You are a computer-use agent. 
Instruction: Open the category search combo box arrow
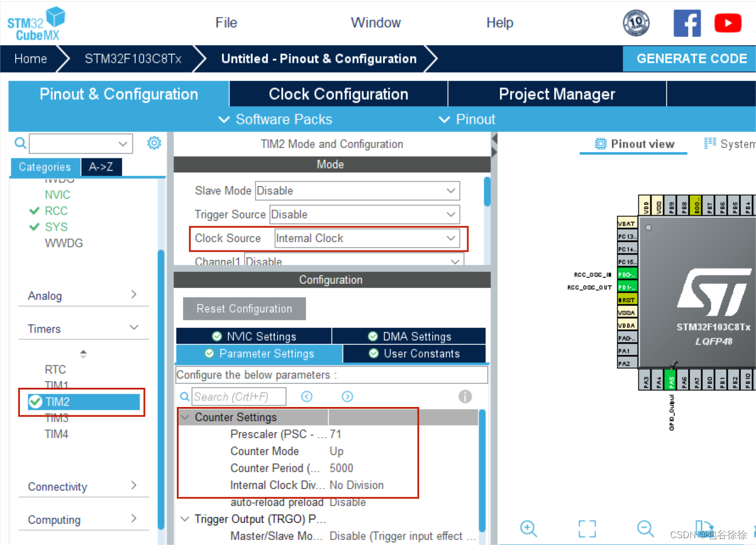(123, 144)
